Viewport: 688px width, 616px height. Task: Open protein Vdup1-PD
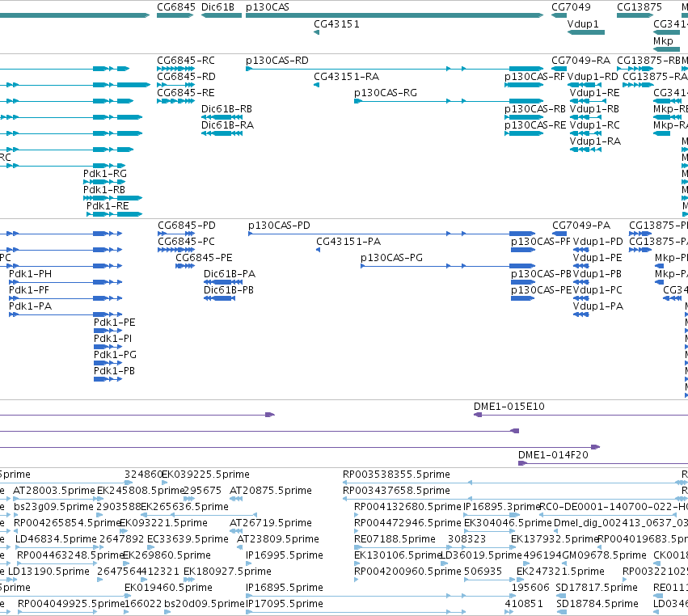tap(597, 242)
